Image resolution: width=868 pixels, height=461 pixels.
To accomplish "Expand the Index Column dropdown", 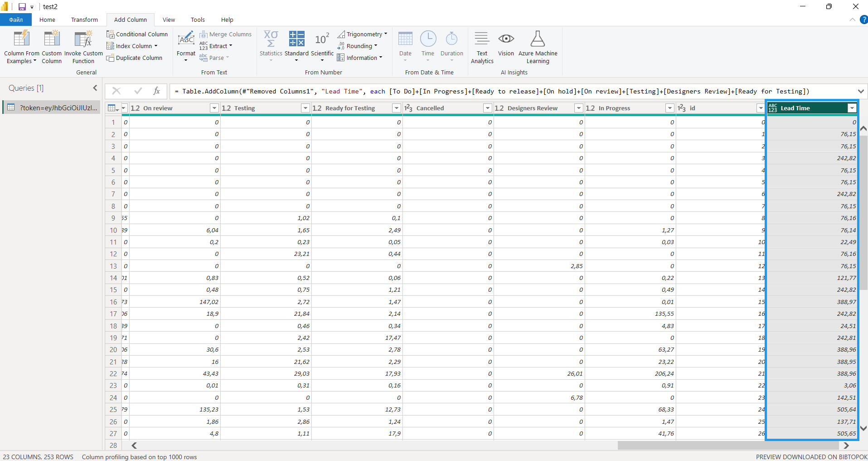I will point(155,46).
